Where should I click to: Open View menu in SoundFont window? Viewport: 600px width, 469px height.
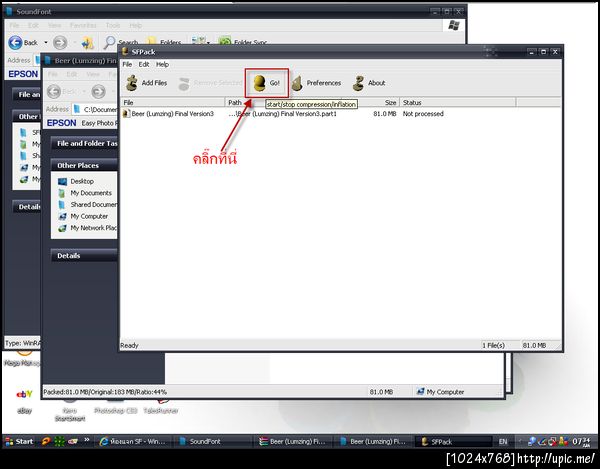coord(54,25)
